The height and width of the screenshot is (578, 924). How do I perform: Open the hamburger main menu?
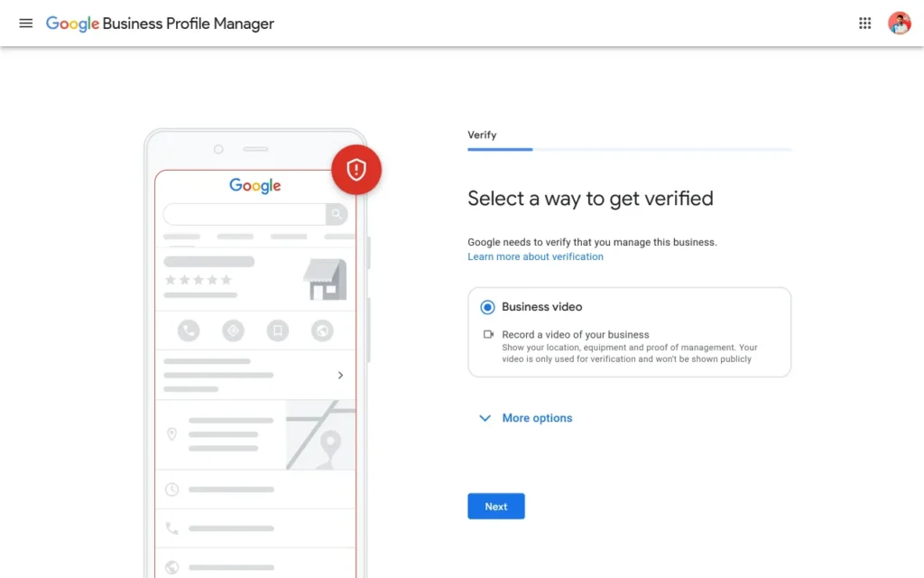coord(26,23)
